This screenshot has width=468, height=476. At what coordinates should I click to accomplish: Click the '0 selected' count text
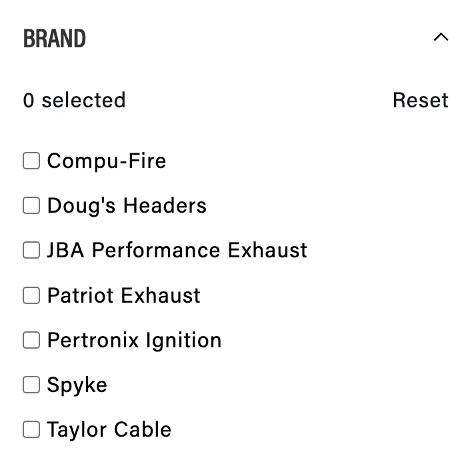coord(74,100)
